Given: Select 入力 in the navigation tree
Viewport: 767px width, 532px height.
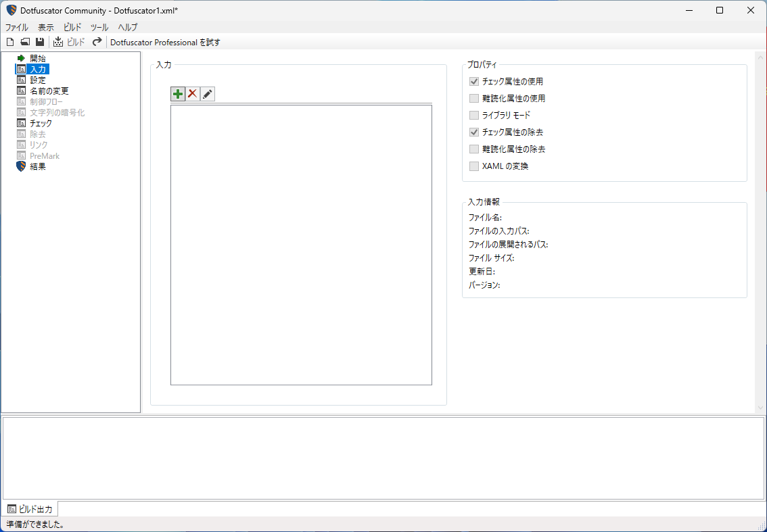Looking at the screenshot, I should (x=38, y=70).
